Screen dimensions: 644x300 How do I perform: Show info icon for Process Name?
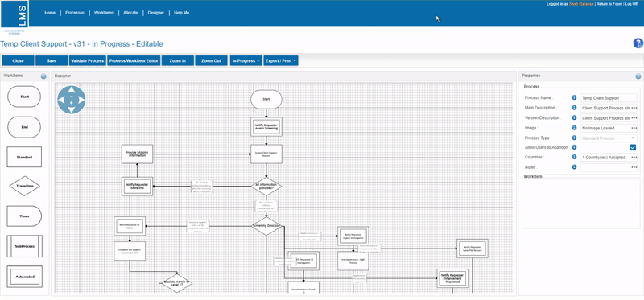click(574, 97)
